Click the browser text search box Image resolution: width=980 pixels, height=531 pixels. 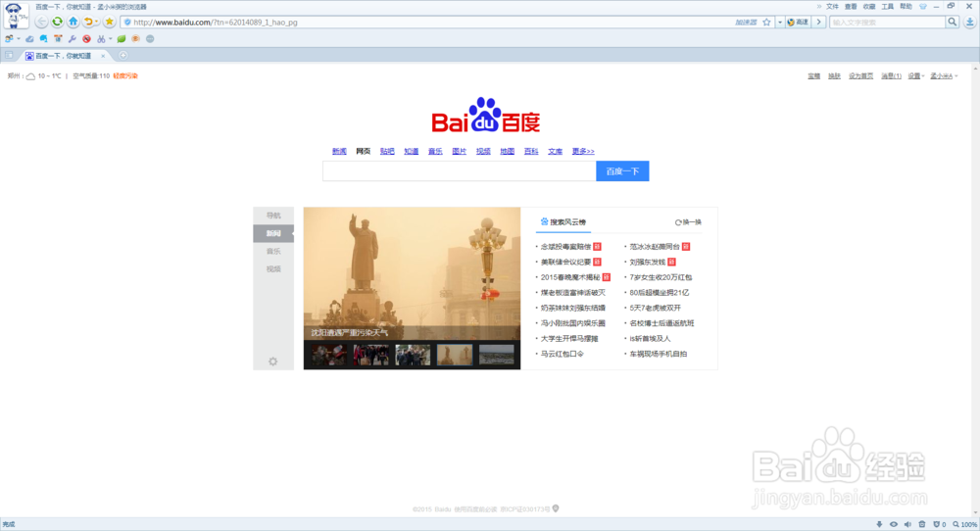click(x=888, y=22)
